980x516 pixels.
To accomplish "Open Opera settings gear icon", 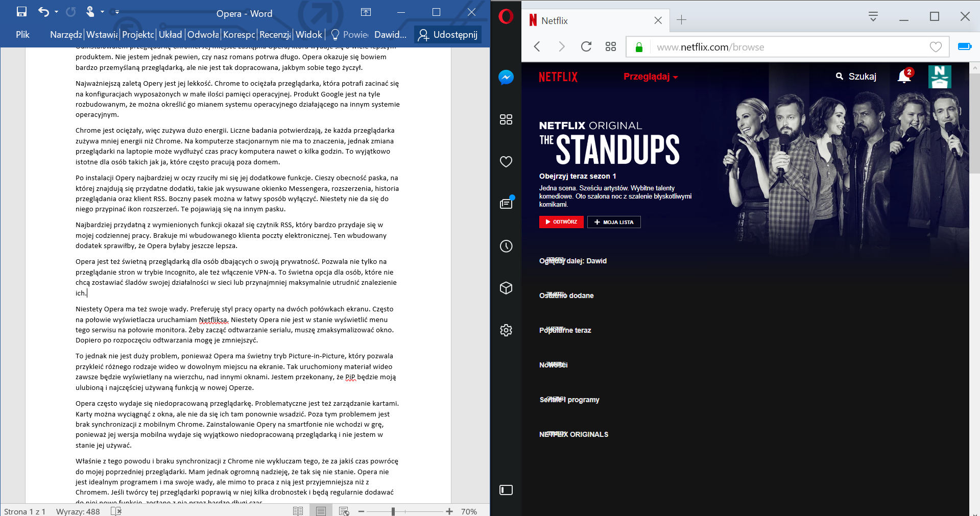I will pos(506,330).
